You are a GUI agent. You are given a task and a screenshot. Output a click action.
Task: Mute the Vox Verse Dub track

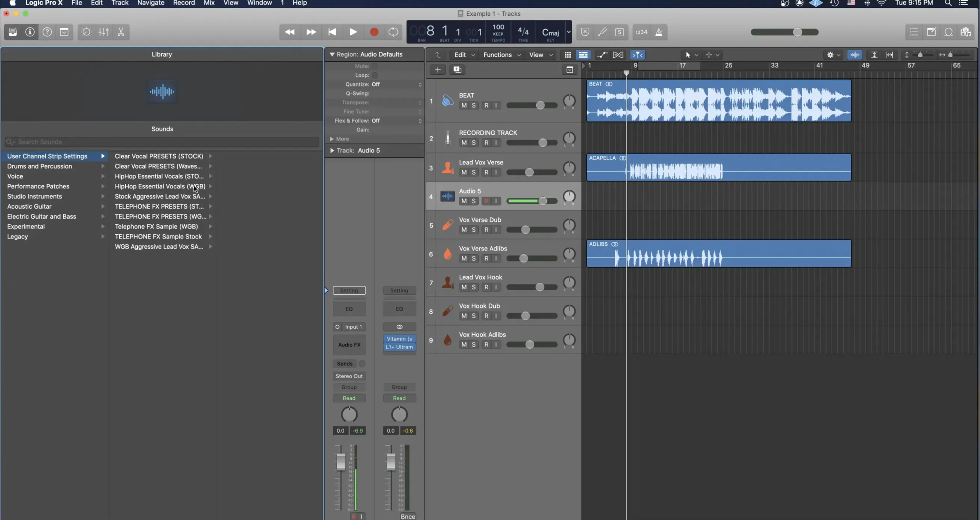[x=464, y=230]
